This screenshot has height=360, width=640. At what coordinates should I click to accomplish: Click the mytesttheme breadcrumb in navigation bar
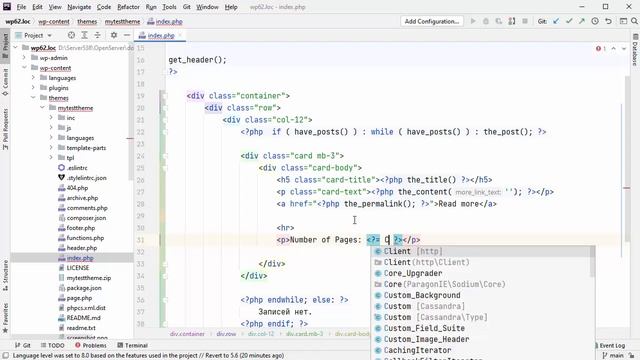click(x=122, y=22)
